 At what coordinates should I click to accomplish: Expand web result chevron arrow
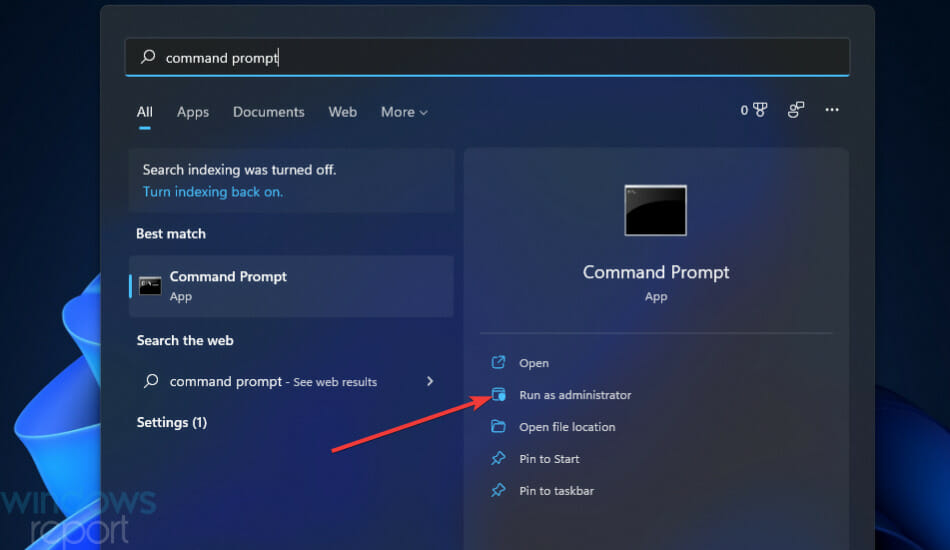tap(430, 381)
